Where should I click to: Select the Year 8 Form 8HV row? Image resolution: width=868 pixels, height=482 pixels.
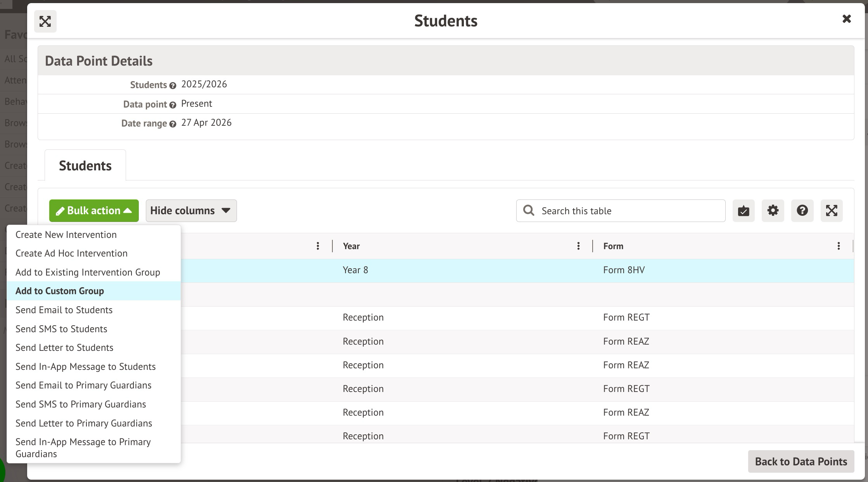465,270
